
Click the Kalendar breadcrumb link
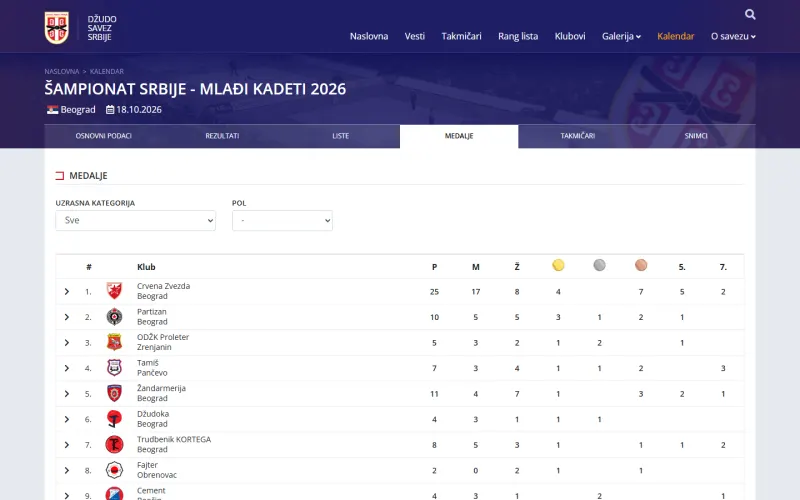click(107, 71)
